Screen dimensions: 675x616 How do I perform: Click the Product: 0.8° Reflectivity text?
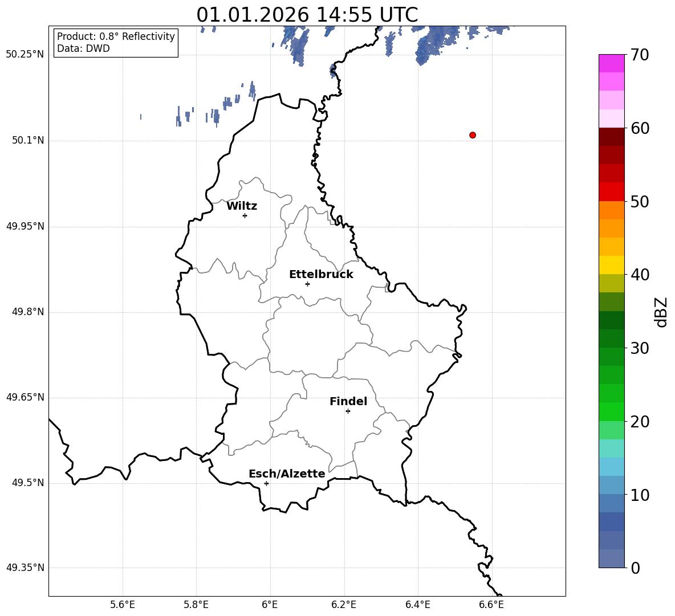(116, 36)
